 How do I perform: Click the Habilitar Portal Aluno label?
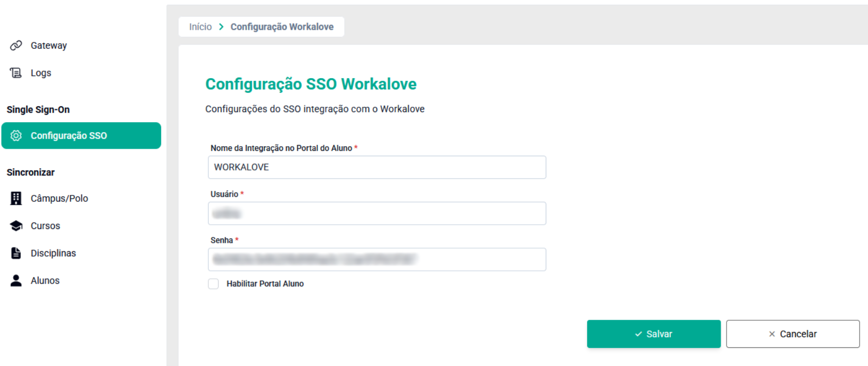(x=265, y=284)
